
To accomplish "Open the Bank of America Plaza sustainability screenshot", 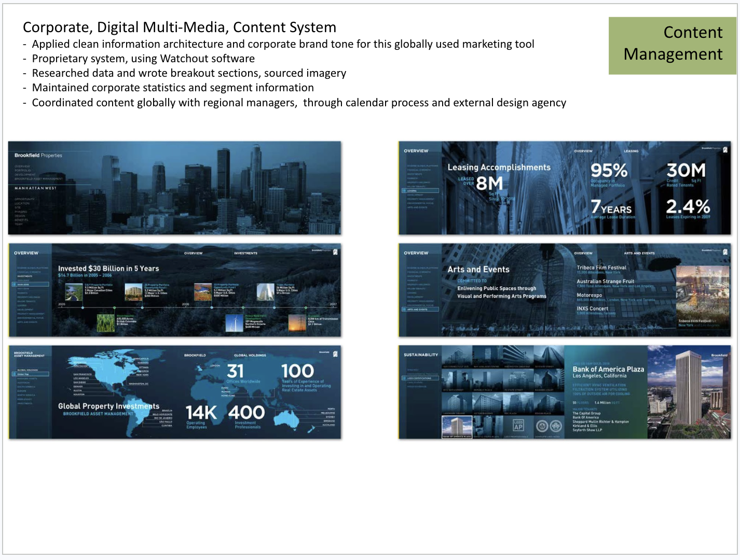I will [x=565, y=393].
